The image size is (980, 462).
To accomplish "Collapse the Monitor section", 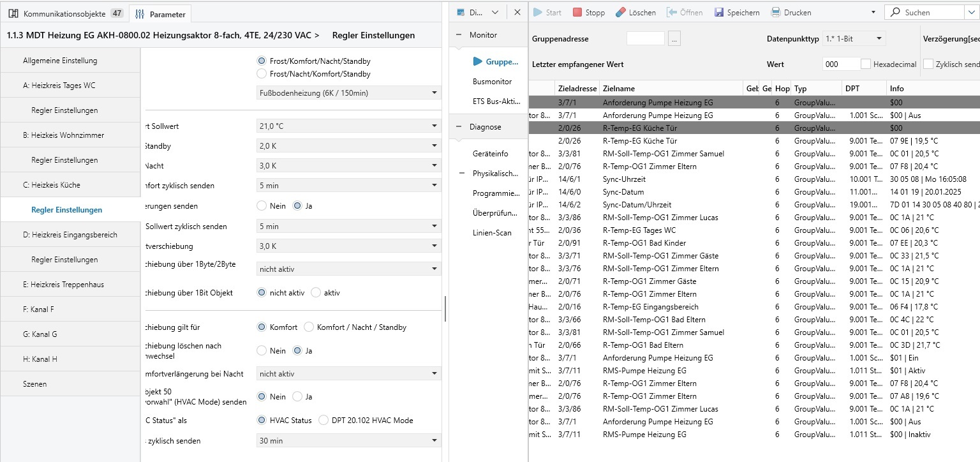I will pyautogui.click(x=458, y=35).
